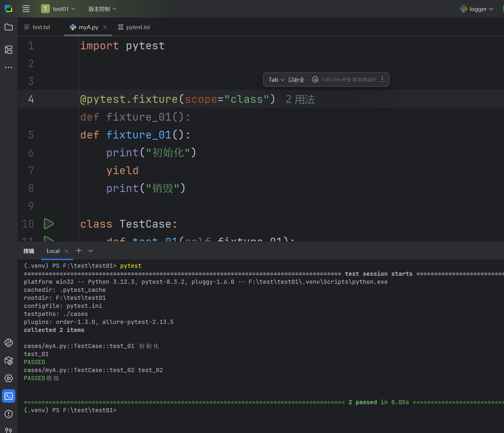The image size is (504, 433).
Task: Open the Problems tool window
Action: (9, 414)
